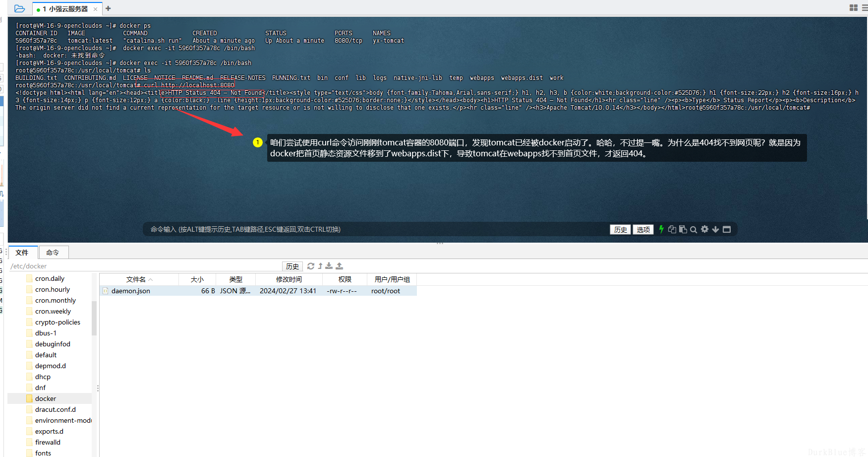The height and width of the screenshot is (457, 868).
Task: Select dbus-1 folder in tree
Action: point(46,333)
